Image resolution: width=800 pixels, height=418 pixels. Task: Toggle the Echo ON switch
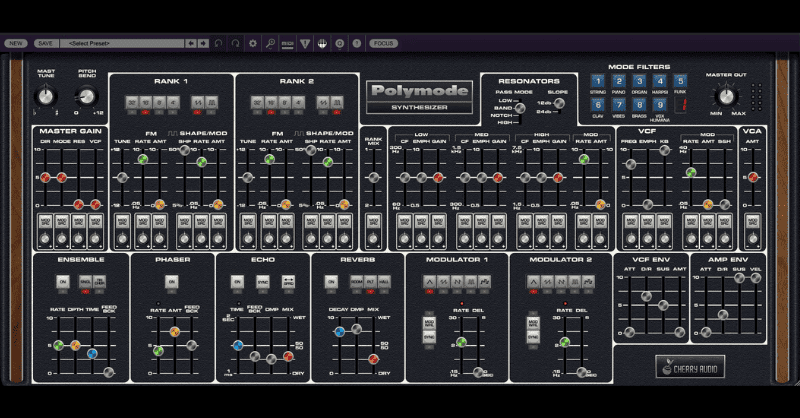237,282
